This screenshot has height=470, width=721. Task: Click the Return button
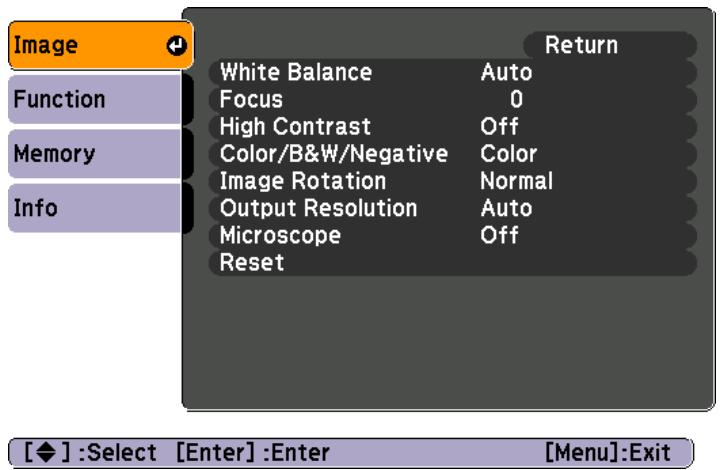click(610, 45)
